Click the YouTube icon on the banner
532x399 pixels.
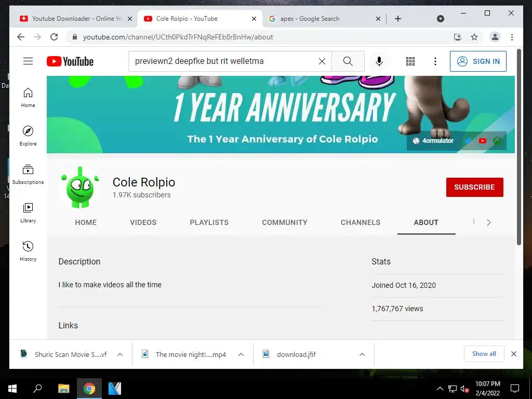point(483,140)
